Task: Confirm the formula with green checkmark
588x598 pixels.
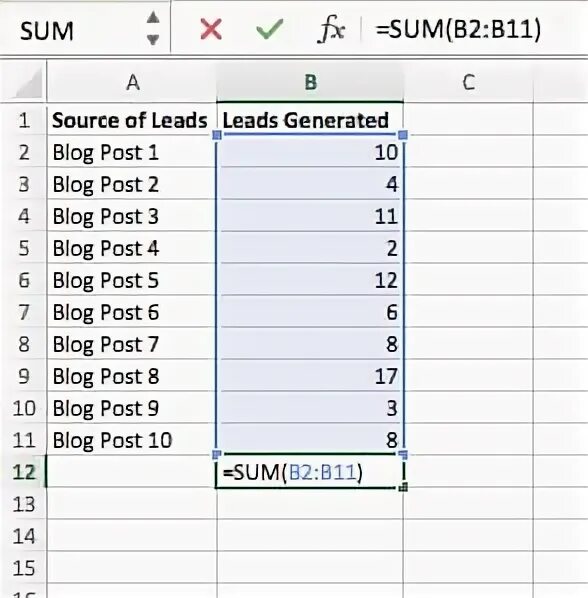Action: pyautogui.click(x=270, y=29)
